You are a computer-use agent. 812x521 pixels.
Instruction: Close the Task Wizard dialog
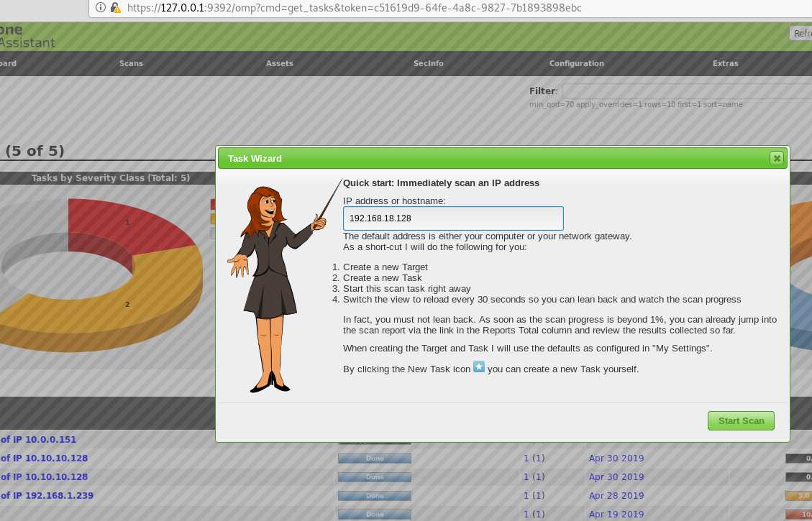[776, 158]
